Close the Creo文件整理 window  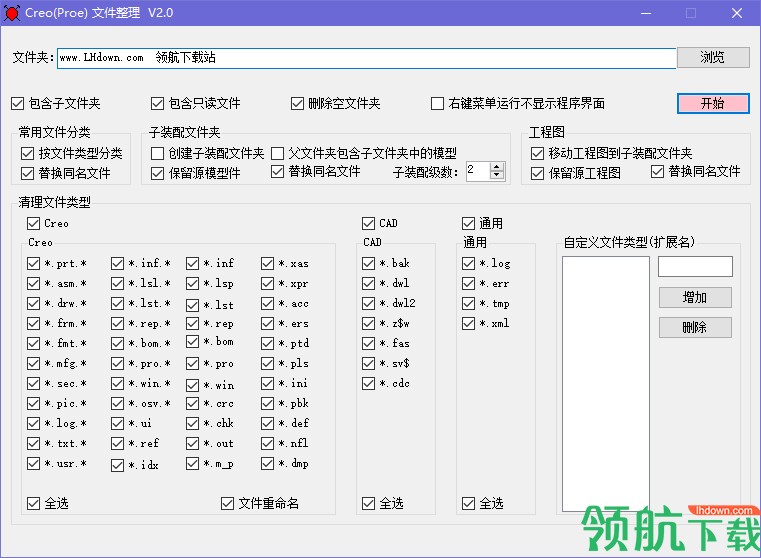737,13
